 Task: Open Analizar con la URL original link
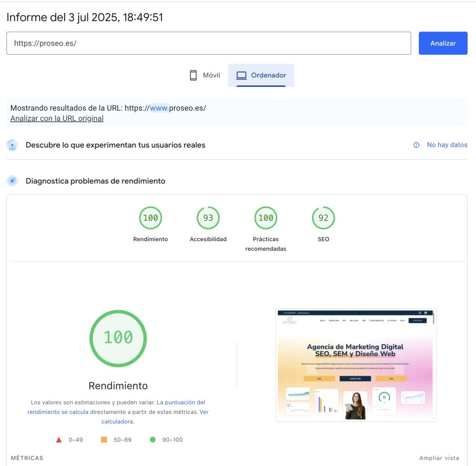[x=57, y=118]
